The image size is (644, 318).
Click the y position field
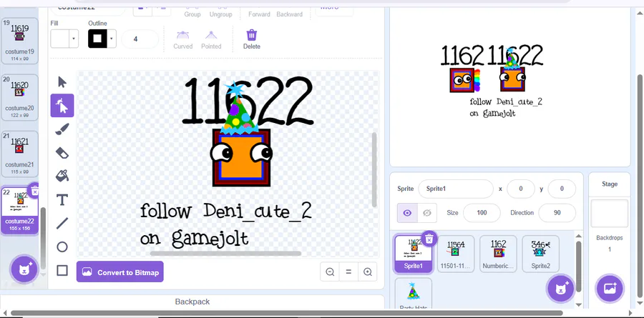[x=562, y=189]
